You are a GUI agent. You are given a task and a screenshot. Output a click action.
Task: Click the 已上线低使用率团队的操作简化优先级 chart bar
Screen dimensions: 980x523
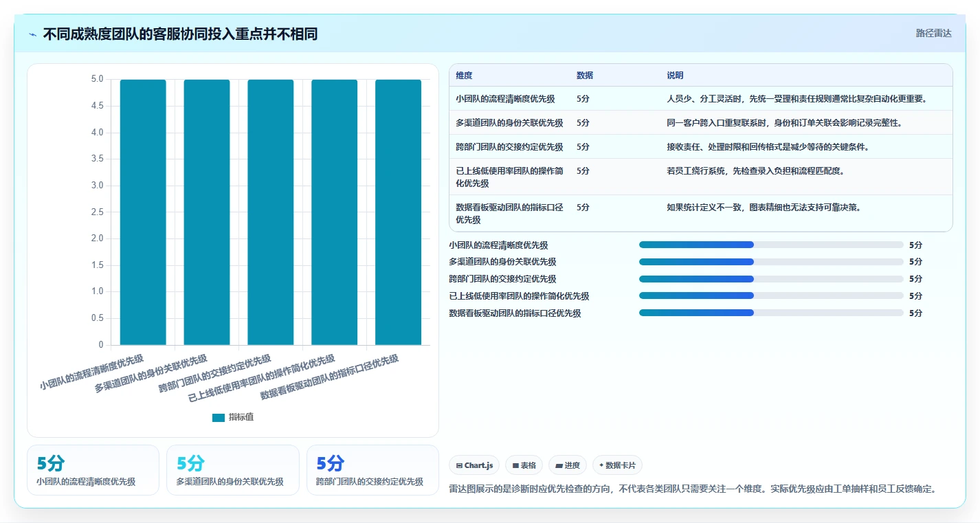pyautogui.click(x=335, y=212)
